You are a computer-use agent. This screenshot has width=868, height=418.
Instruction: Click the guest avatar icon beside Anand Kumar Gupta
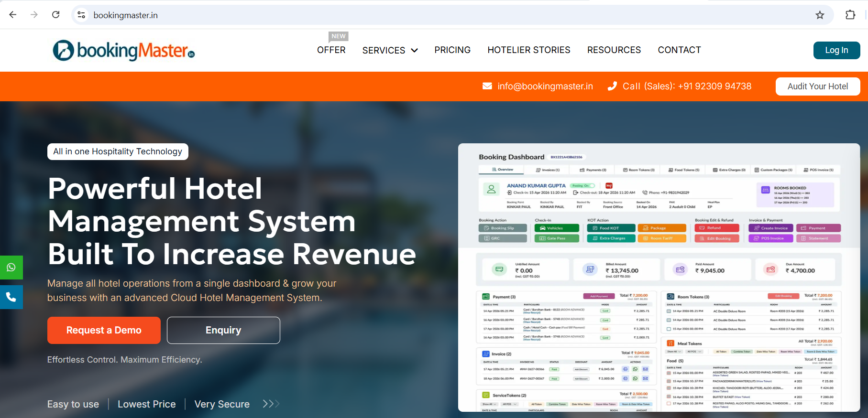click(x=491, y=189)
